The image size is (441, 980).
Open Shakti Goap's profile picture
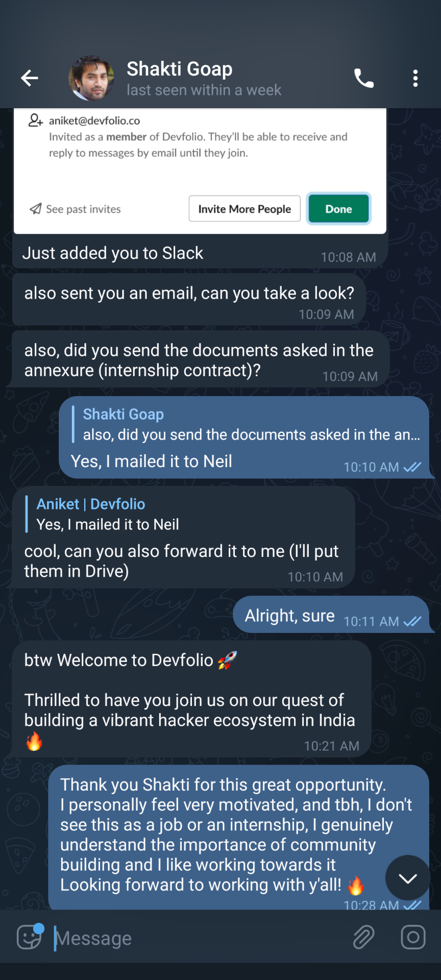(x=91, y=78)
